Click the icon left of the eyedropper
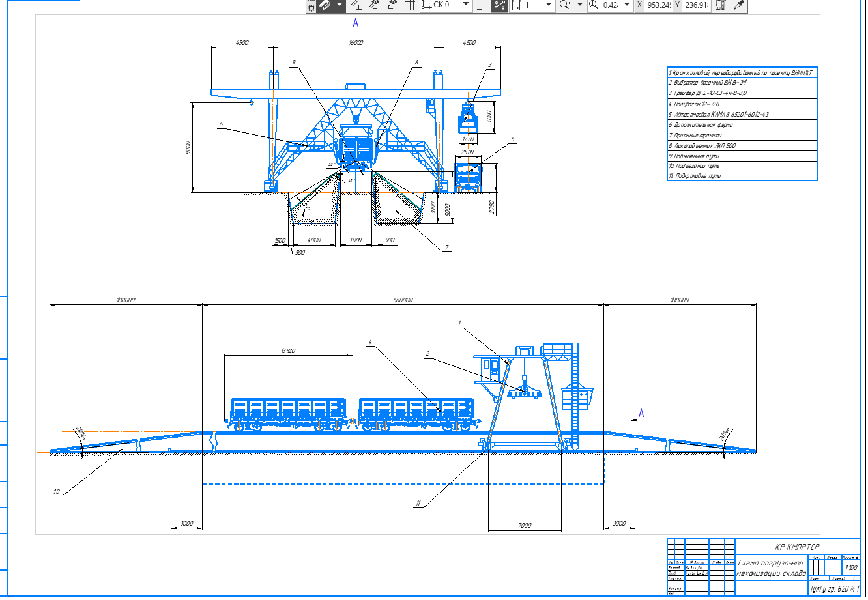868x600 pixels. (x=720, y=5)
